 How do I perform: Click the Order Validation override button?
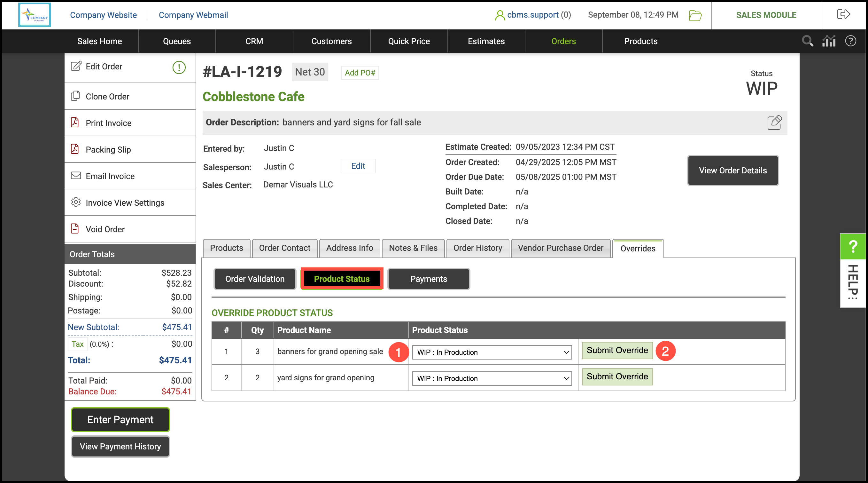coord(255,279)
